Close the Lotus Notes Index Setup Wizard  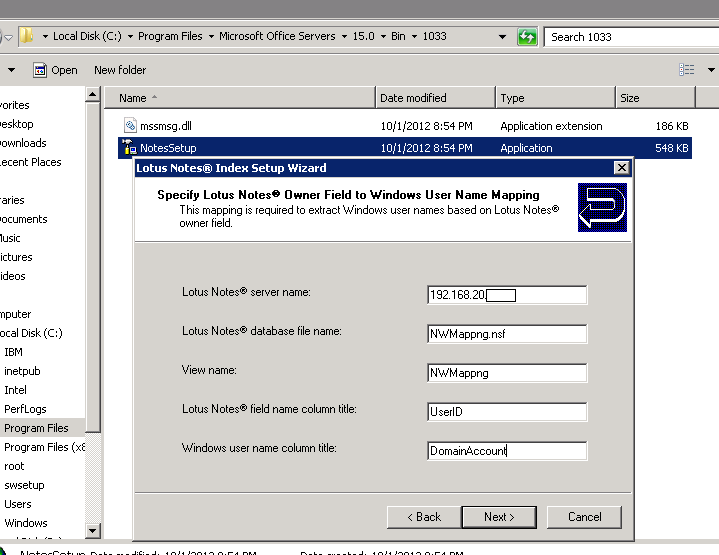tap(621, 167)
